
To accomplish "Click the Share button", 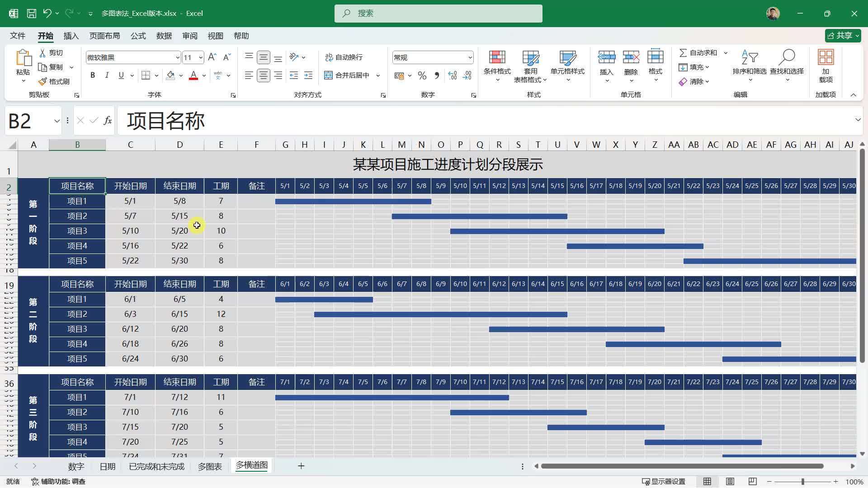I will (x=842, y=36).
